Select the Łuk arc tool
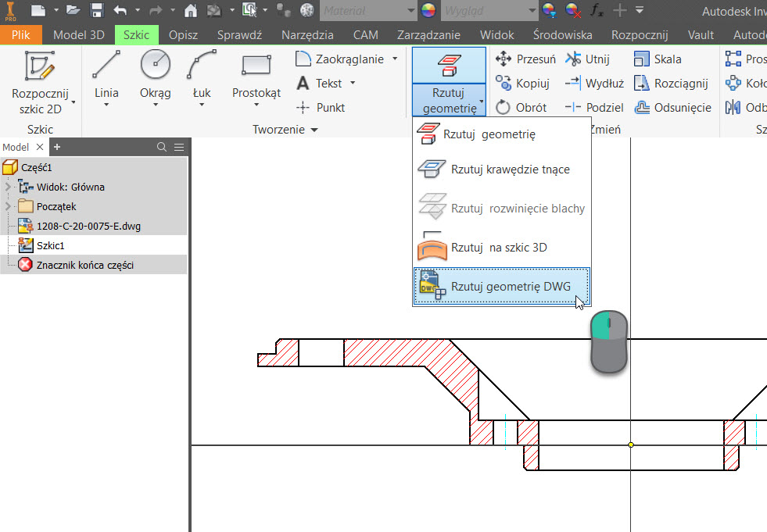The height and width of the screenshot is (532, 767). (202, 75)
